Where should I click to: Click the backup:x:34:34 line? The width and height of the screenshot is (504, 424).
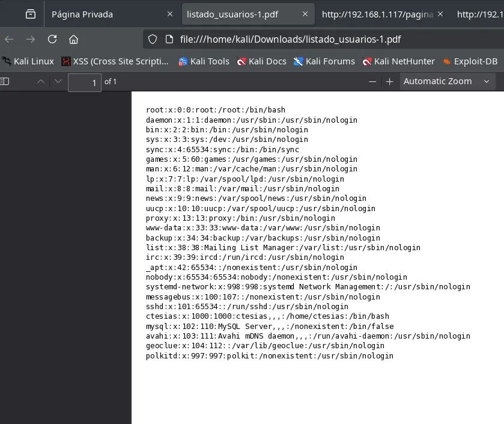(x=263, y=238)
